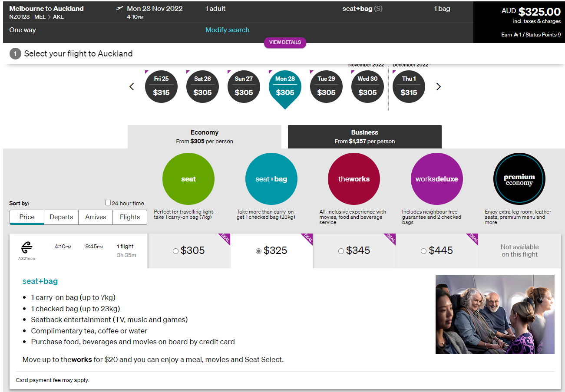
Task: Click 'Card payment fee may apply' note
Action: 52,380
